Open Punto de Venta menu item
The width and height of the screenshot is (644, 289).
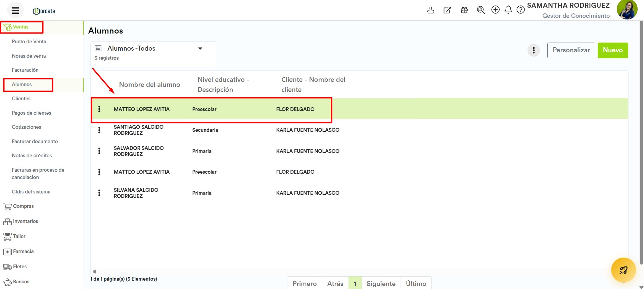tap(29, 42)
